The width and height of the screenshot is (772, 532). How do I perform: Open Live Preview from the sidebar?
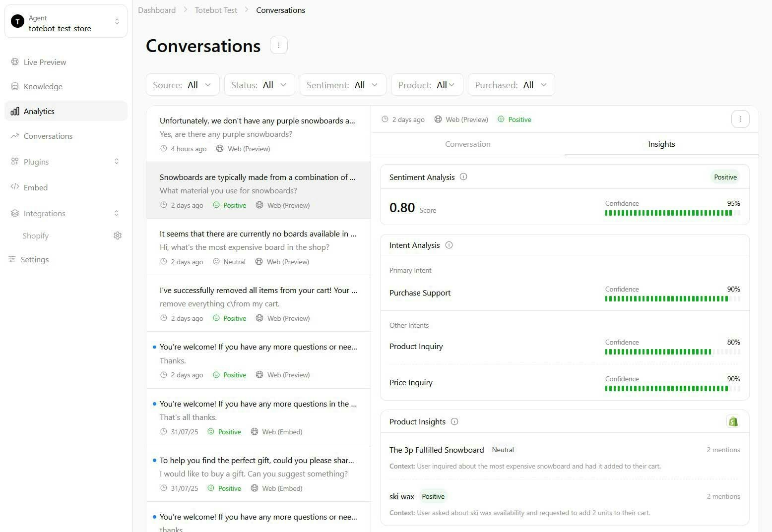[x=45, y=62]
